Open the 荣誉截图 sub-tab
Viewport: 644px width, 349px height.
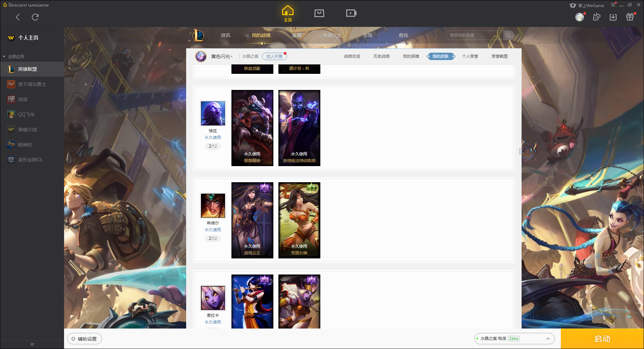(x=499, y=56)
